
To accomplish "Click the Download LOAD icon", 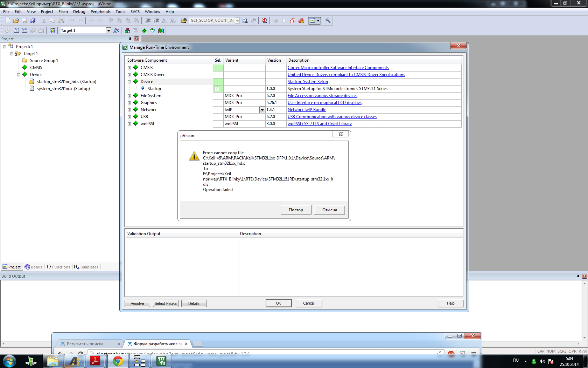I will pyautogui.click(x=52, y=30).
